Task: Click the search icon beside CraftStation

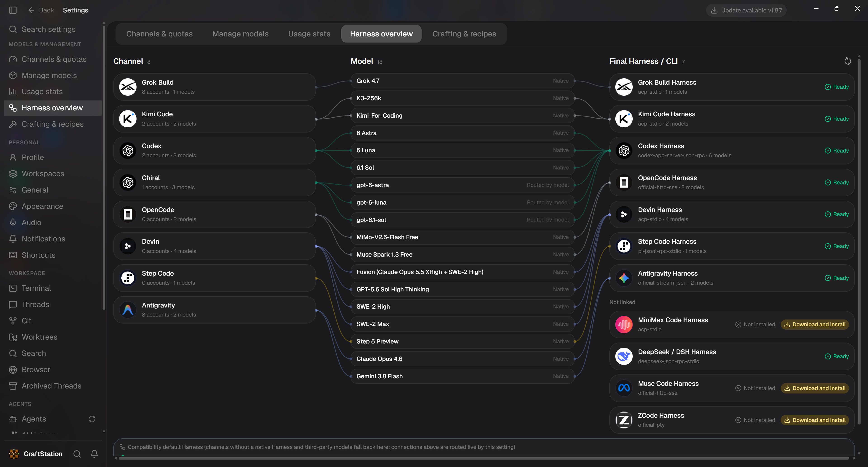Action: point(77,454)
